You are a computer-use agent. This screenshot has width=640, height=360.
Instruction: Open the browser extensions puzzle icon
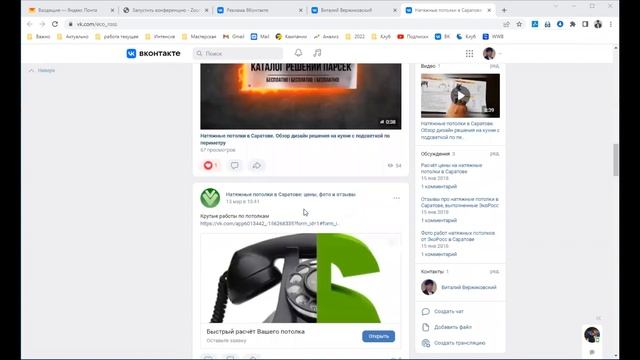click(573, 24)
